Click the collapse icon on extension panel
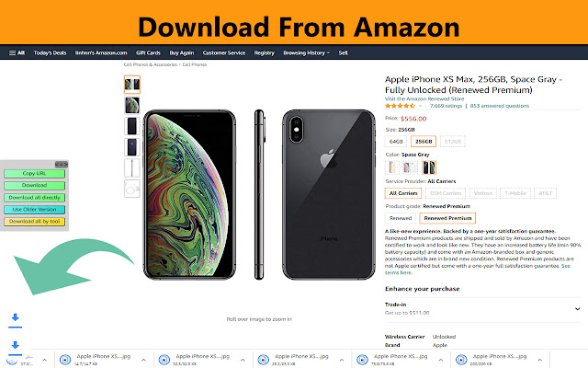The height and width of the screenshot is (368, 588). pos(62,165)
